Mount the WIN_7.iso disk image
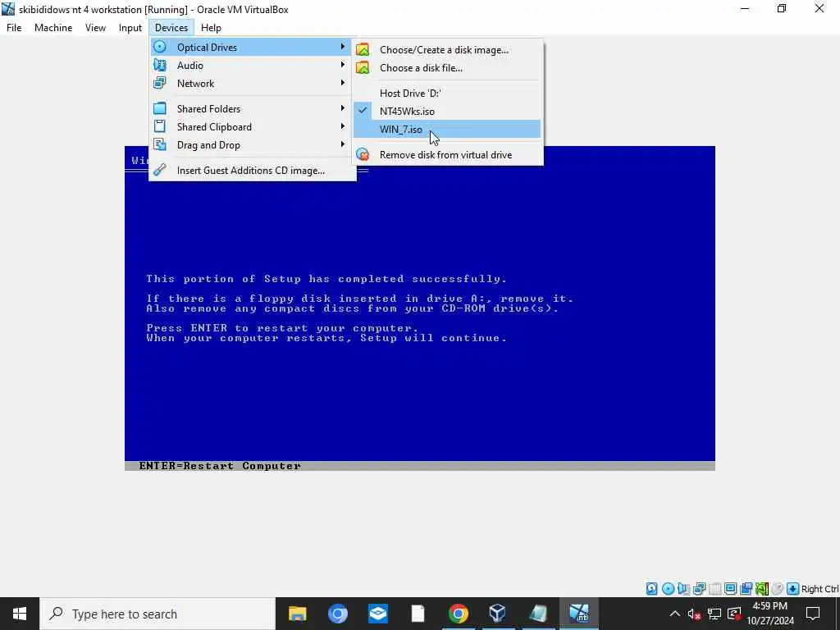This screenshot has width=840, height=630. tap(447, 129)
